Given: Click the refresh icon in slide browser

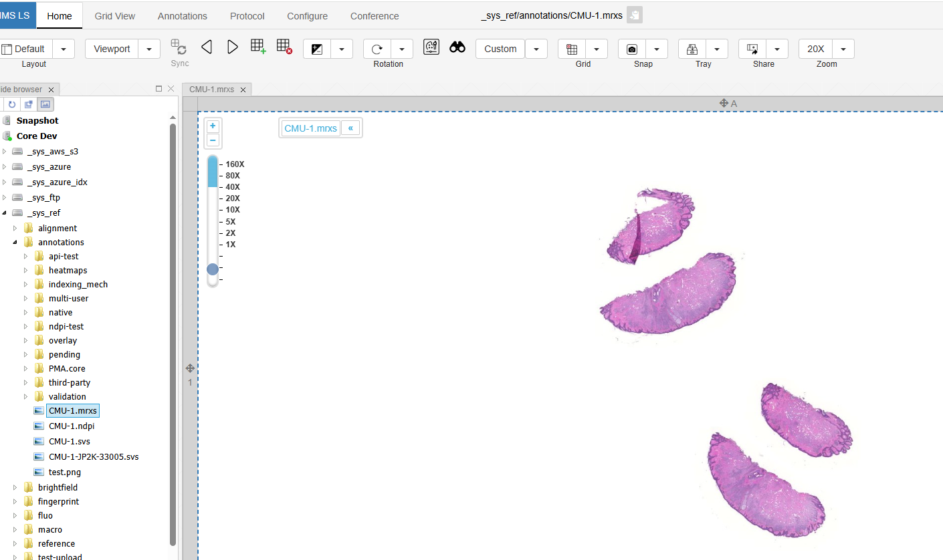Looking at the screenshot, I should coord(12,104).
